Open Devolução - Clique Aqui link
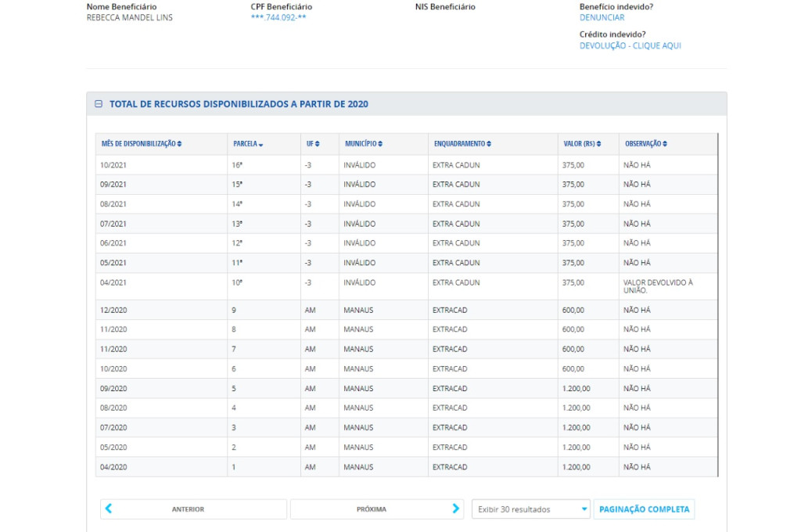This screenshot has height=532, width=801. tap(630, 46)
